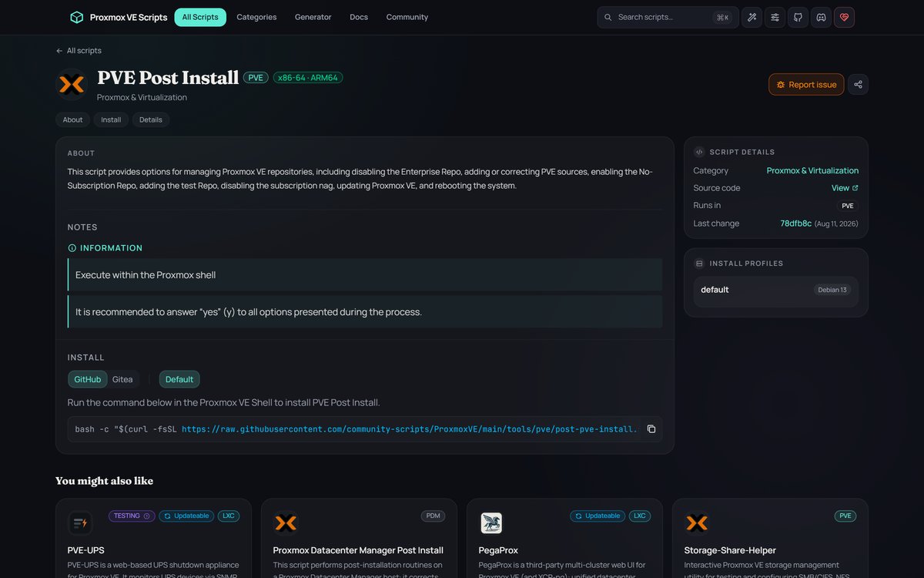This screenshot has height=578, width=924.
Task: Click the install command code text
Action: (357, 429)
